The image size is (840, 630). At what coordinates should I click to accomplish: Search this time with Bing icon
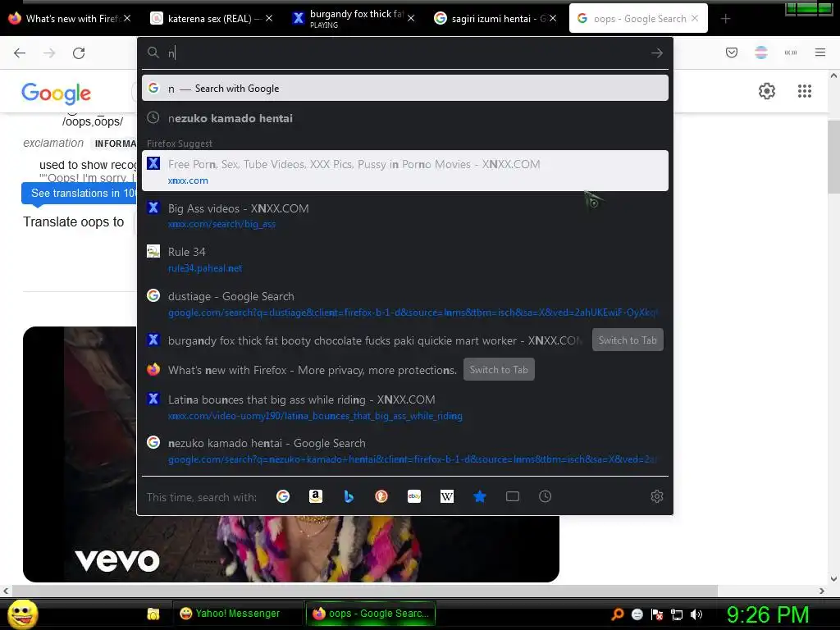point(348,496)
